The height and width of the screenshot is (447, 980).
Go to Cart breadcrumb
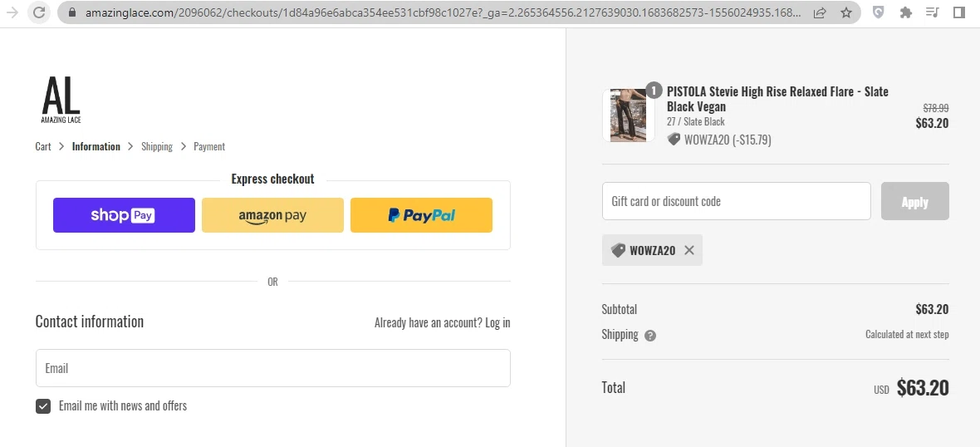click(43, 146)
